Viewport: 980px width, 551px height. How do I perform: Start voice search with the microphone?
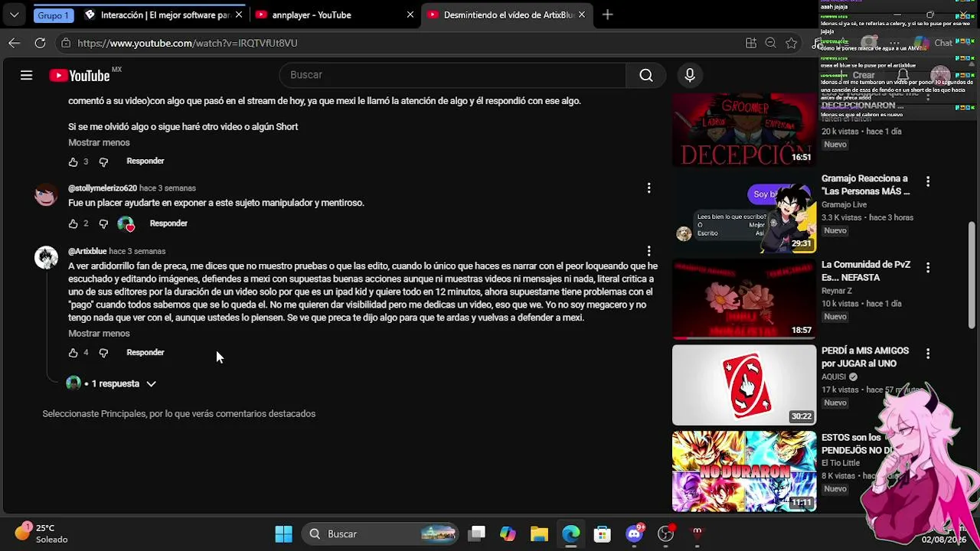[x=690, y=75]
